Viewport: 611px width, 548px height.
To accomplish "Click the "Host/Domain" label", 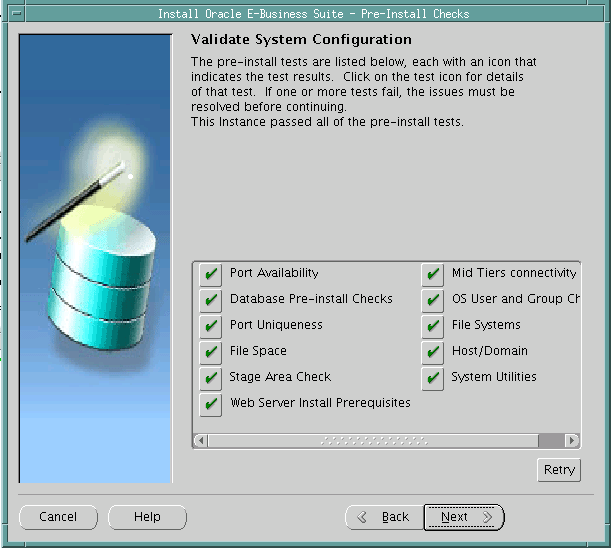I will pos(490,351).
